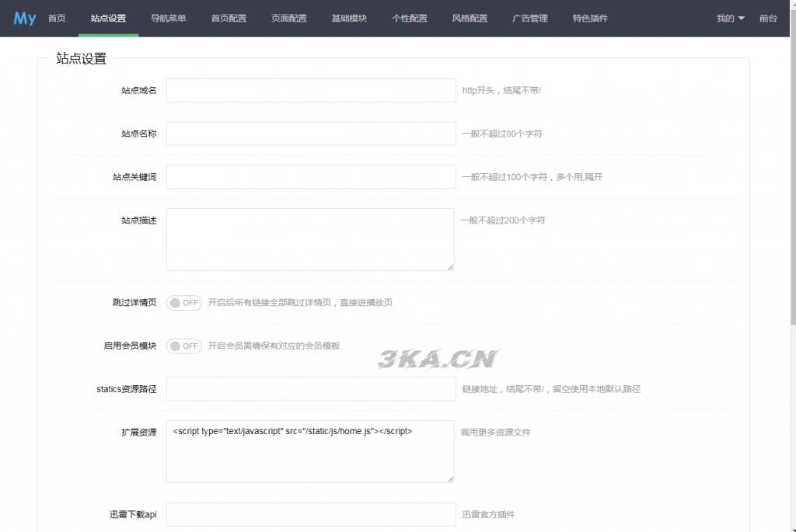
Task: Click the My logo icon
Action: pos(24,18)
